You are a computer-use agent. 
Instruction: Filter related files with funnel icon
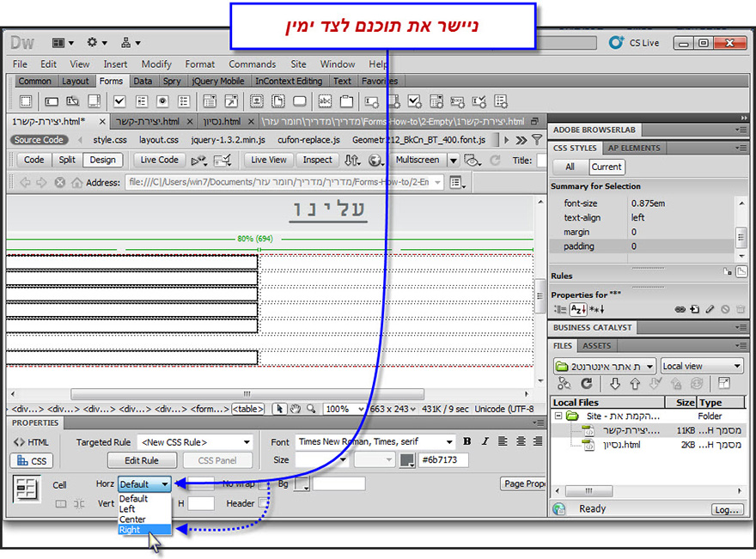537,140
